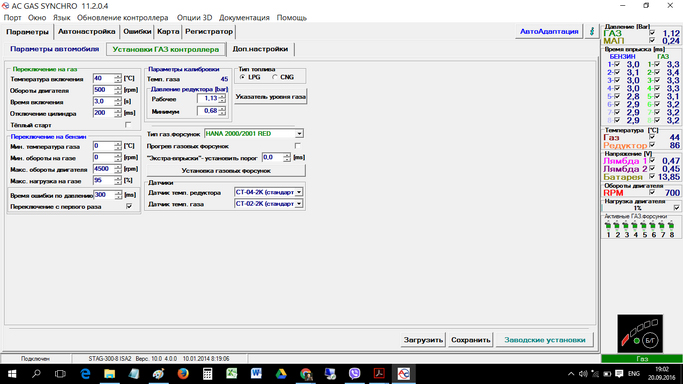This screenshot has width=683, height=384.
Task: Open Windows Start menu
Action: coord(12,374)
